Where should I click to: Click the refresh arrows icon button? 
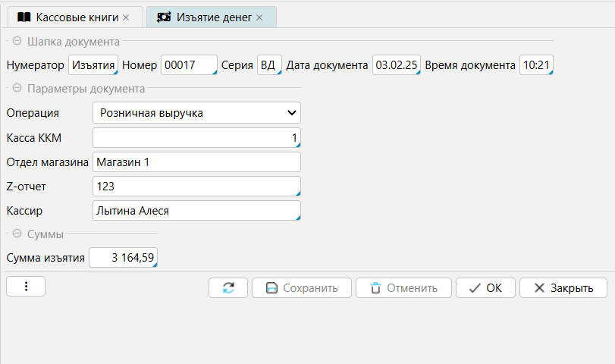pos(228,288)
